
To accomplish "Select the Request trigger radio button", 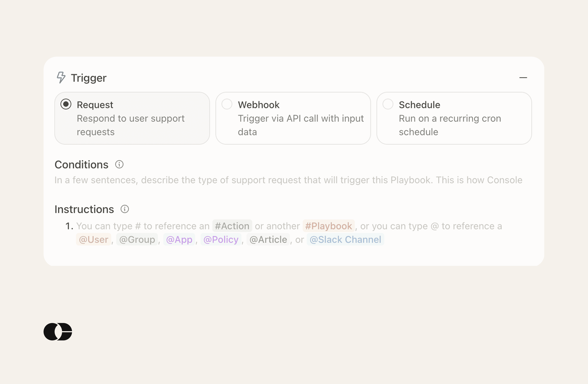I will click(x=66, y=104).
